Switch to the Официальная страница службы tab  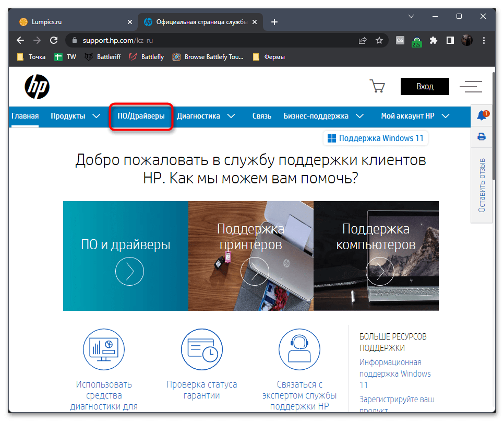[x=200, y=22]
